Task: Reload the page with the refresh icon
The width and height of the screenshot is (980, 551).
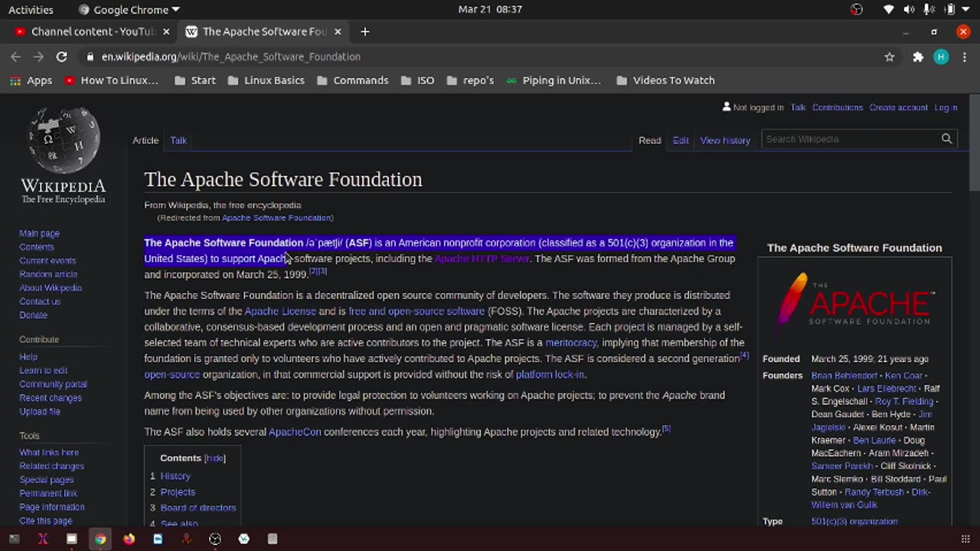Action: 61,57
